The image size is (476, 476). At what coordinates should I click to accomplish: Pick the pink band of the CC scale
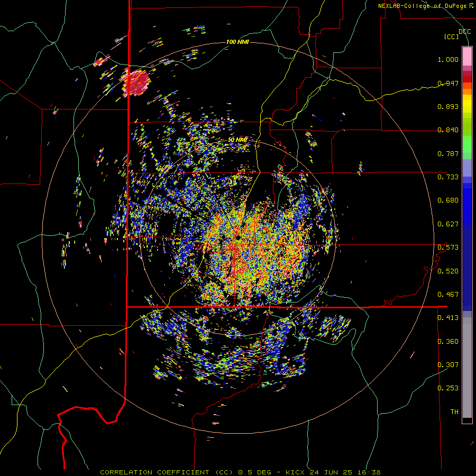point(467,56)
